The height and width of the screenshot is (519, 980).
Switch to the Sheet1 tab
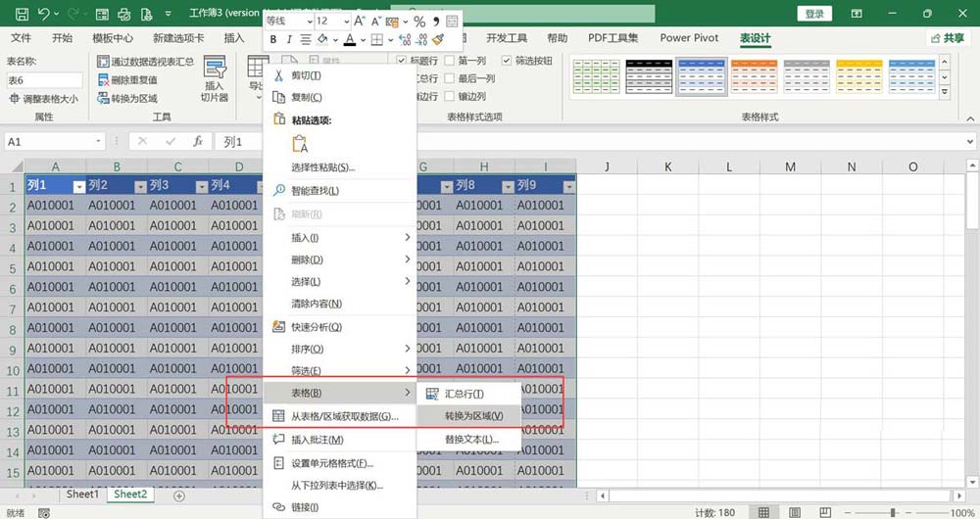82,495
